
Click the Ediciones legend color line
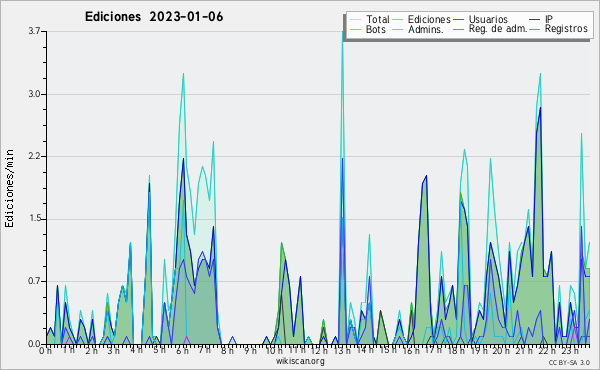[x=398, y=20]
